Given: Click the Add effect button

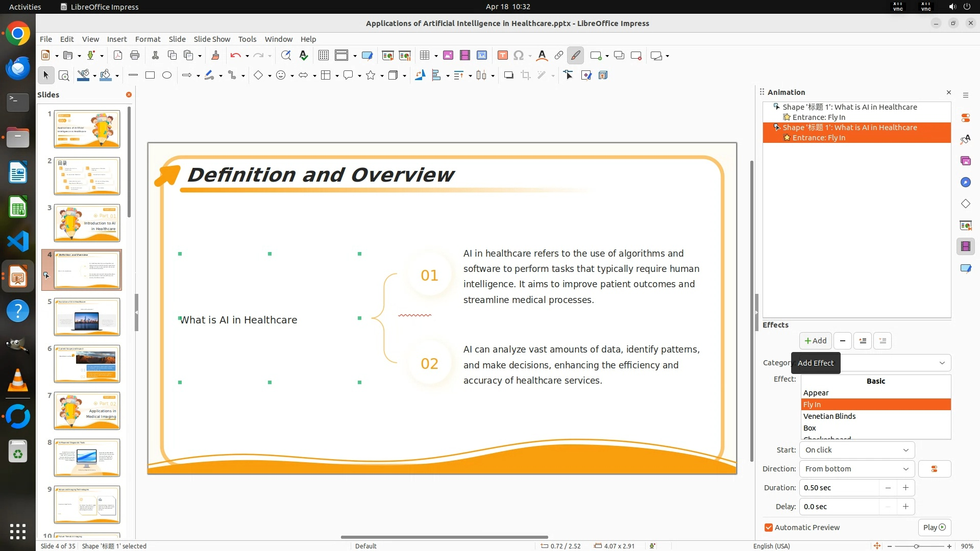Looking at the screenshot, I should point(815,341).
